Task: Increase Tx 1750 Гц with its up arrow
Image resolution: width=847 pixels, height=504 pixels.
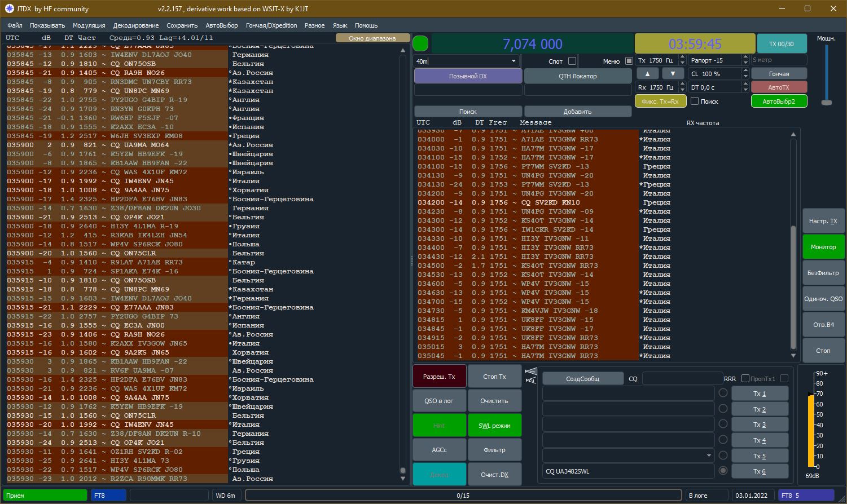Action: click(682, 58)
